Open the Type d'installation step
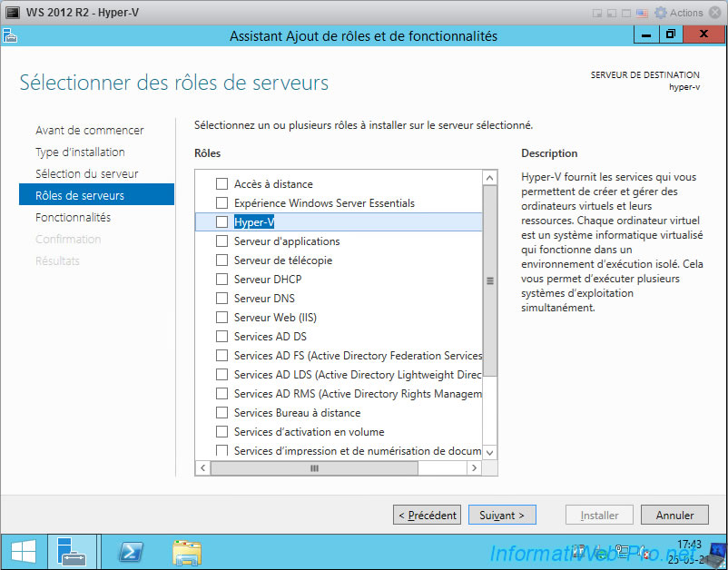The width and height of the screenshot is (728, 570). click(80, 152)
